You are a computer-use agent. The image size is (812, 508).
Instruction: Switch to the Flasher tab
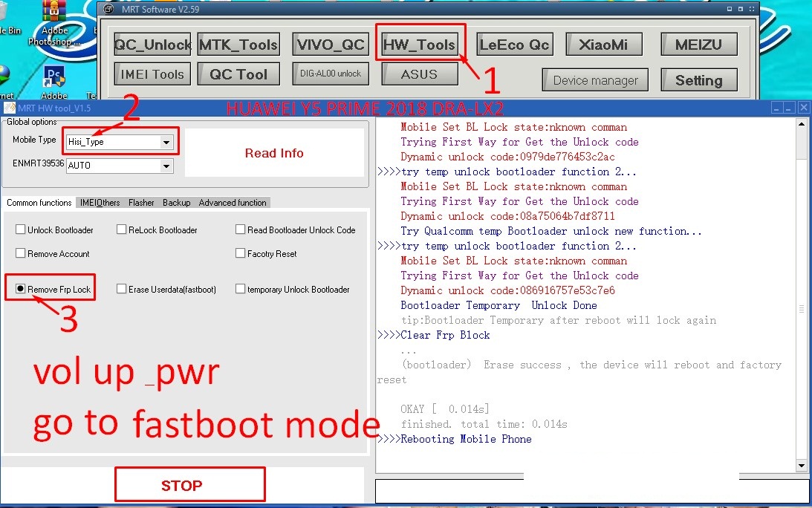coord(141,203)
